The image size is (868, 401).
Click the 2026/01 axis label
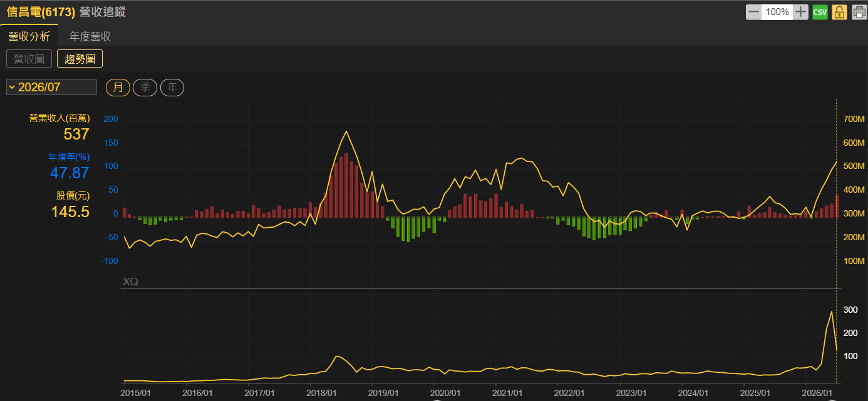817,393
